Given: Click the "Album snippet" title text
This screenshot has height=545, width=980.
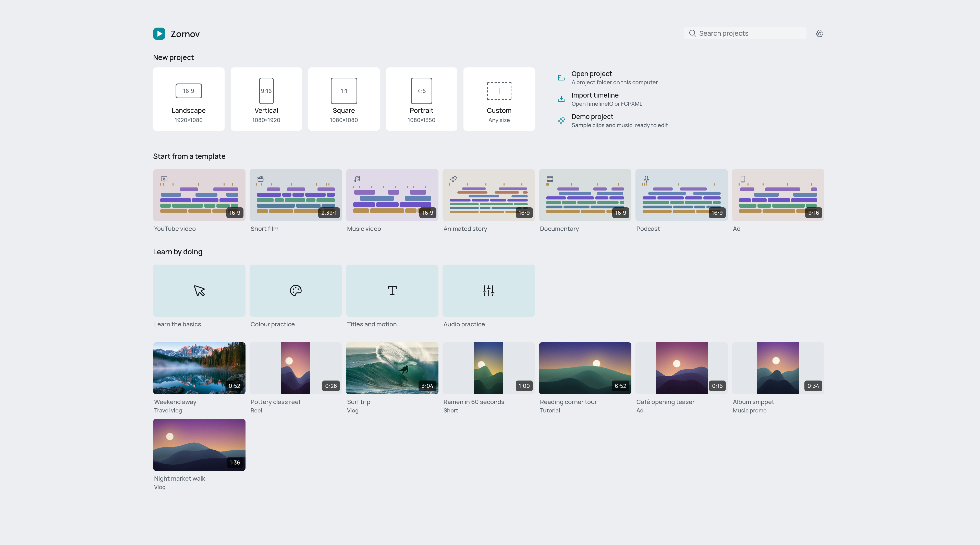Looking at the screenshot, I should tap(753, 402).
